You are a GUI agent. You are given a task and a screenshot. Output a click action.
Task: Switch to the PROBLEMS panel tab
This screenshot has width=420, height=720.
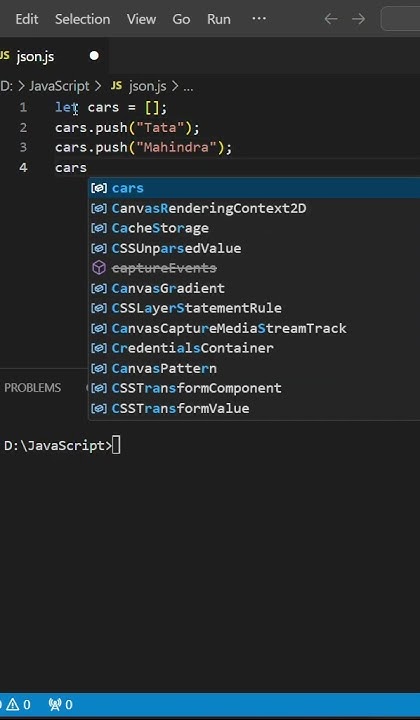[x=33, y=388]
